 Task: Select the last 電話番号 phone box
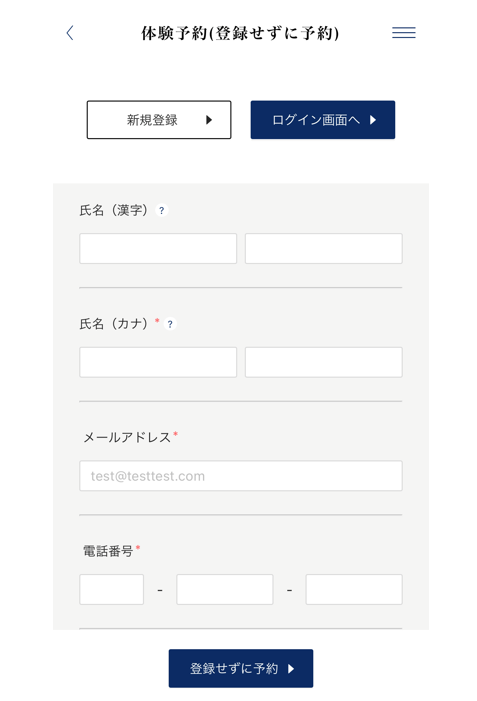pos(354,590)
